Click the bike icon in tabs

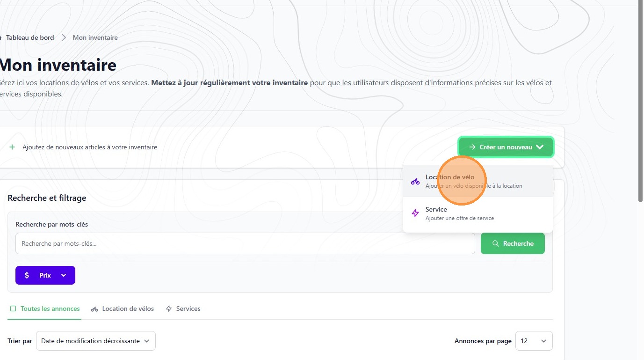[94, 309]
